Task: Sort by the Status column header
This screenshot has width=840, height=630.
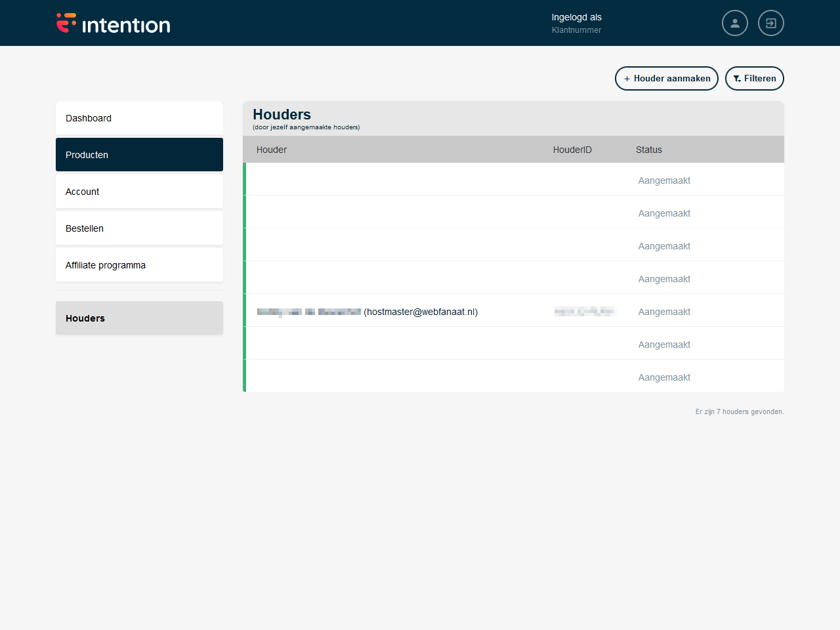Action: [648, 150]
